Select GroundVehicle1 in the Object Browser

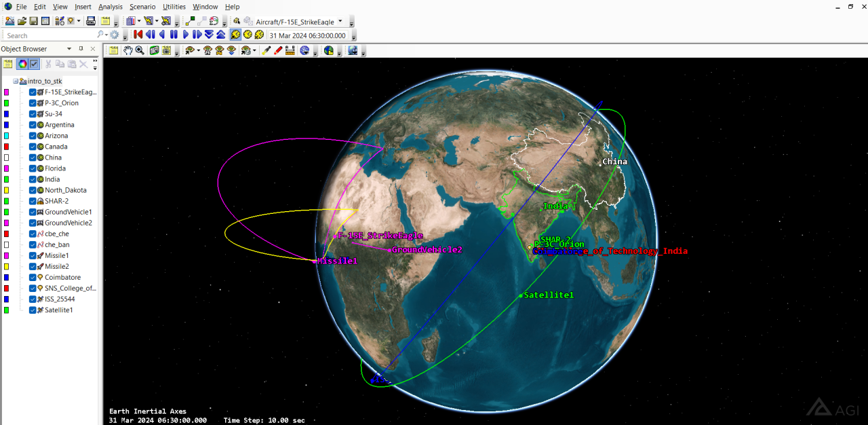pyautogui.click(x=68, y=212)
